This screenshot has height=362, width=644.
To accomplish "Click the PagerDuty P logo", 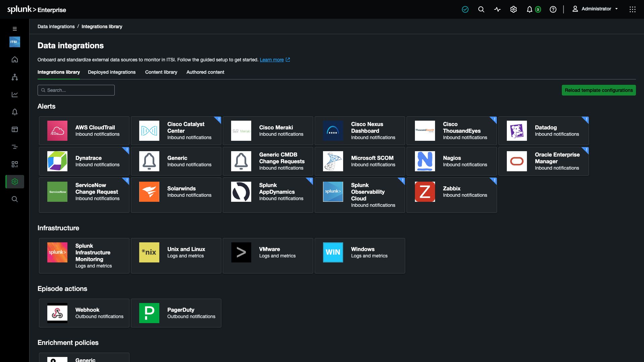I will [x=149, y=313].
